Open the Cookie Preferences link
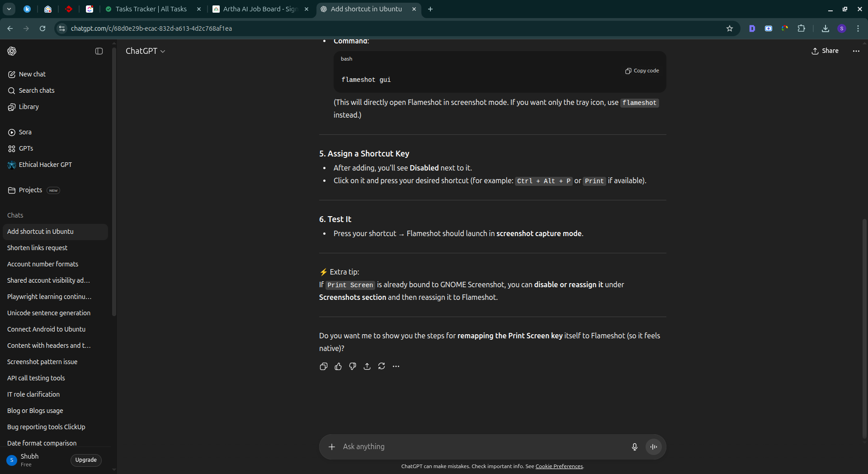Viewport: 868px width, 474px height. tap(559, 466)
